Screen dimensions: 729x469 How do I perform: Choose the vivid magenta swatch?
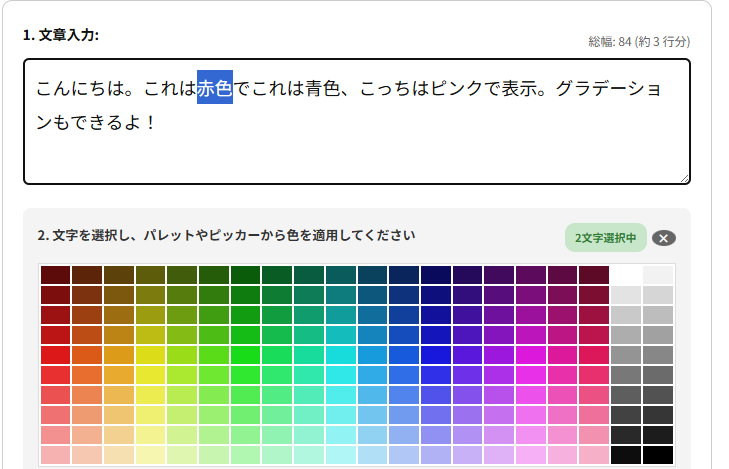[530, 354]
